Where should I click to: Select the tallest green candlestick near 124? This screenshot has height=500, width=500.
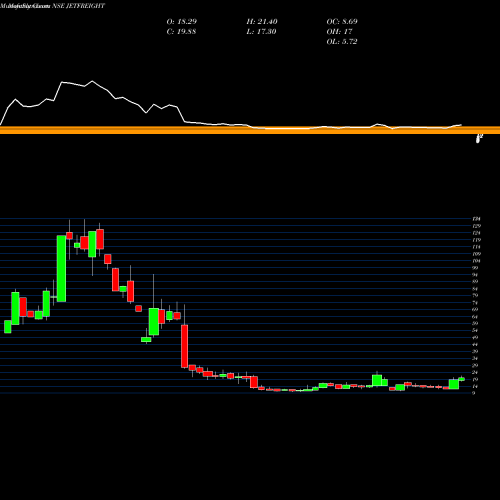point(61,269)
